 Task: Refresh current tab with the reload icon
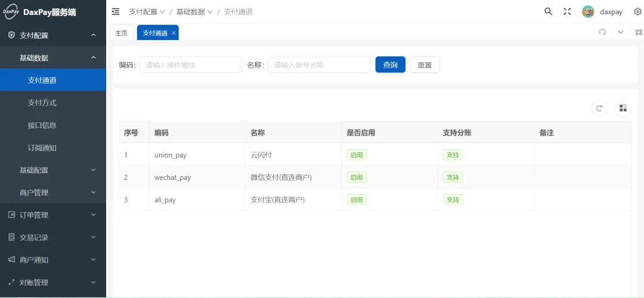tap(602, 32)
